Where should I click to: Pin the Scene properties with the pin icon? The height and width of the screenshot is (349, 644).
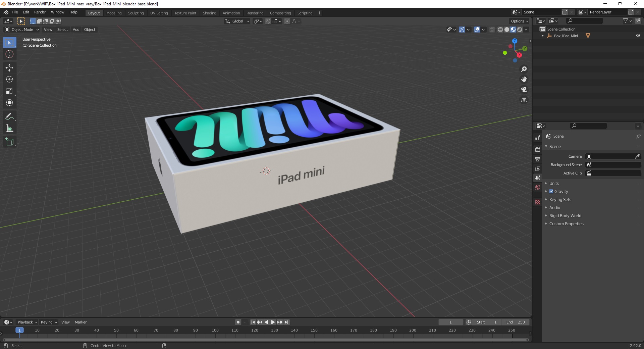coord(638,136)
